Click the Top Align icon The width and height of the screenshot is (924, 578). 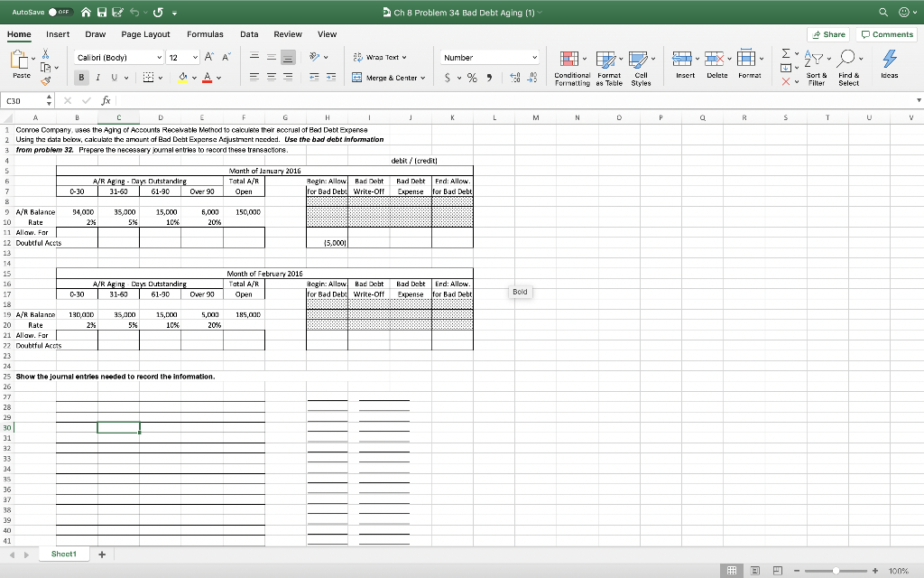click(x=254, y=57)
